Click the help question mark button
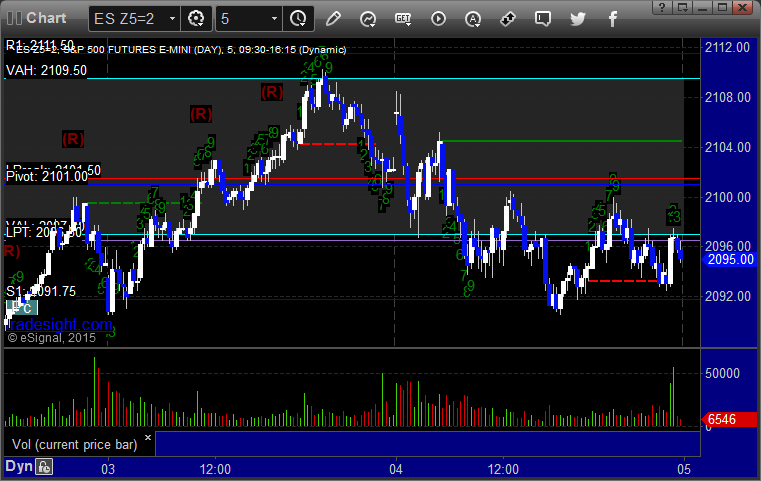761x481 pixels. point(662,7)
